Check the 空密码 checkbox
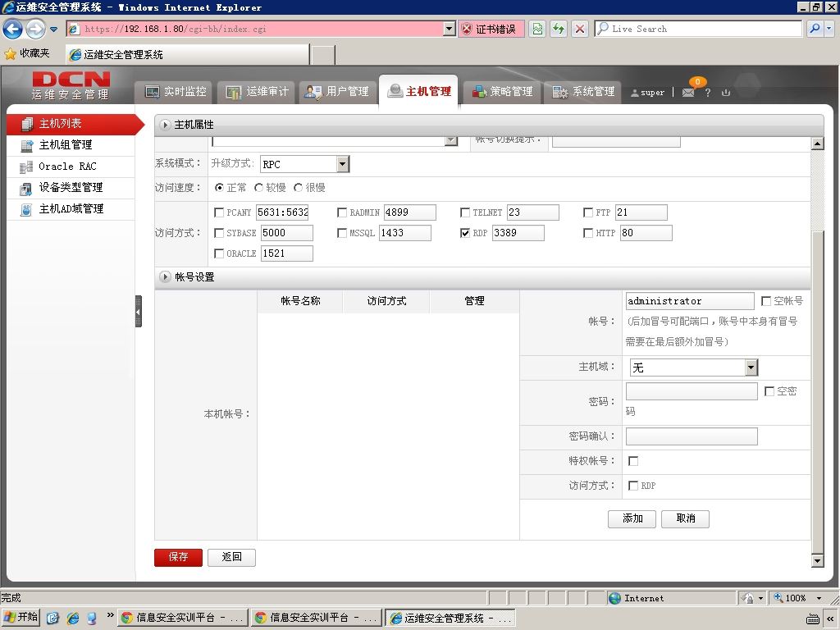Screen dimensions: 840x630 (769, 391)
